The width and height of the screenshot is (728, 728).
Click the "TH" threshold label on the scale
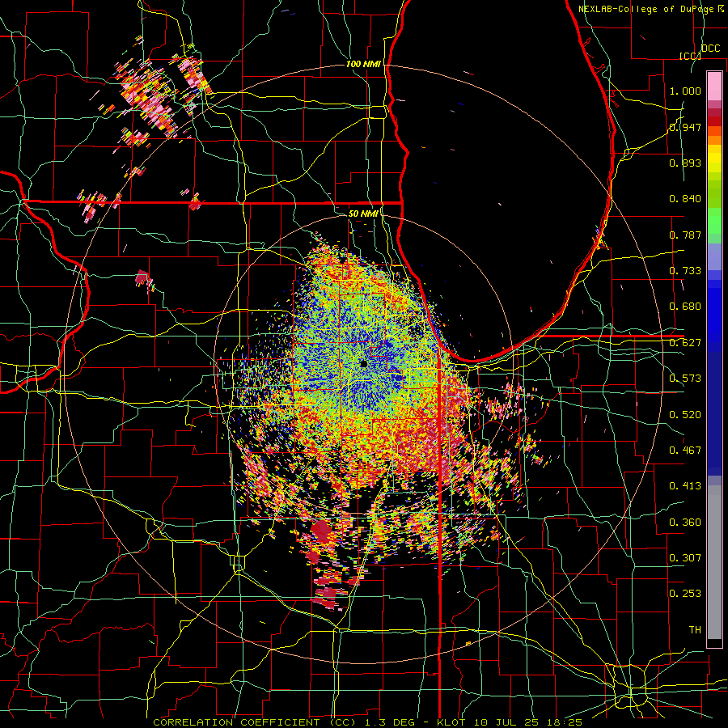coord(695,630)
